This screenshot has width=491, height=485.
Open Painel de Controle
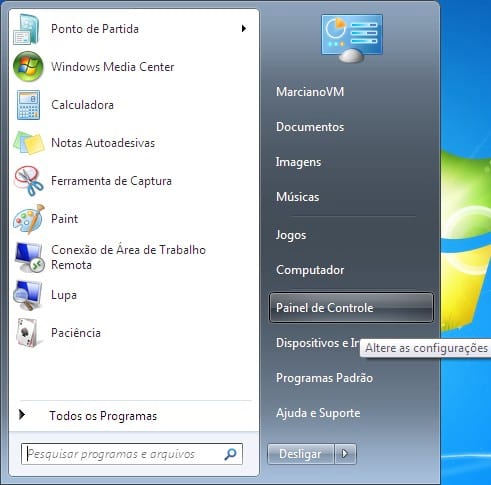pyautogui.click(x=351, y=308)
